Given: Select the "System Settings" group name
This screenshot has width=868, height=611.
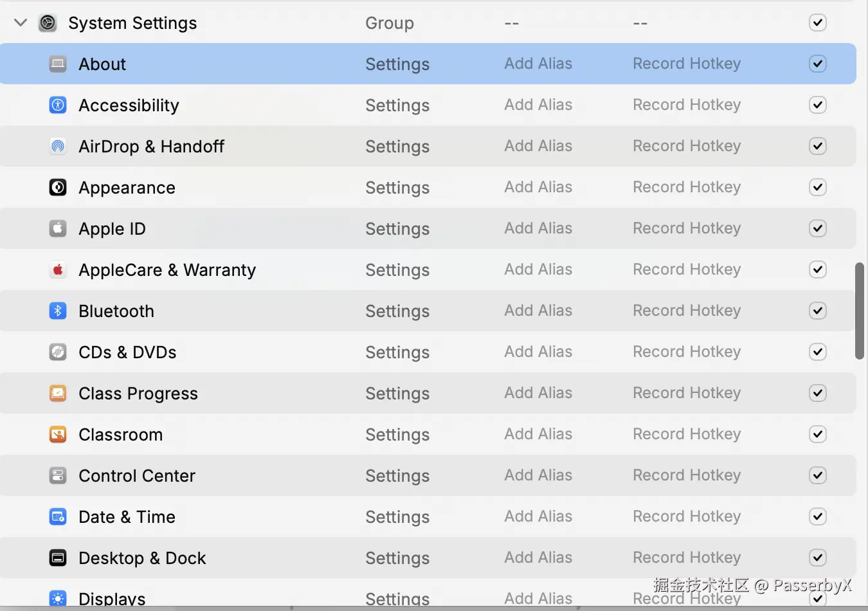Looking at the screenshot, I should (132, 23).
